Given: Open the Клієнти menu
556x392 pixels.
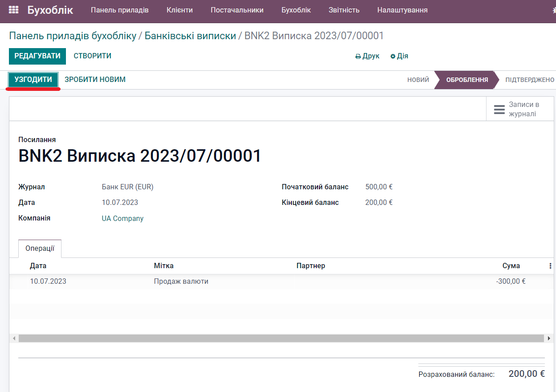Looking at the screenshot, I should pyautogui.click(x=180, y=10).
